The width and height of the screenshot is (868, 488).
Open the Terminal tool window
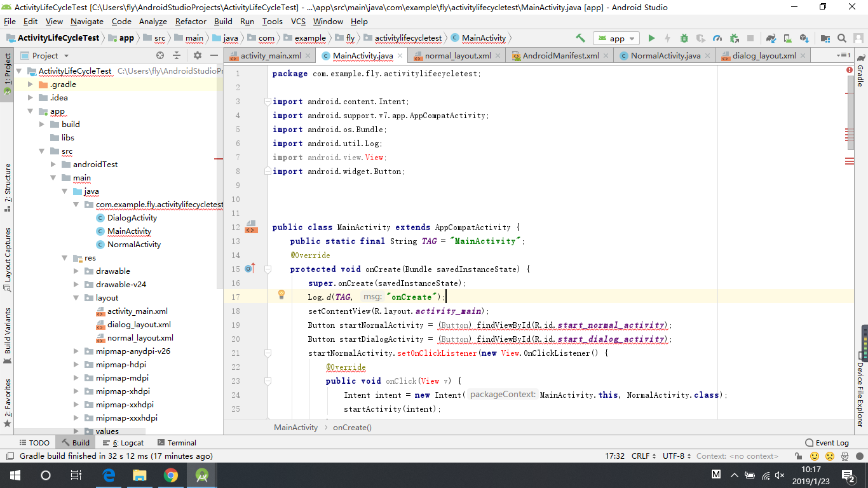[x=177, y=443]
